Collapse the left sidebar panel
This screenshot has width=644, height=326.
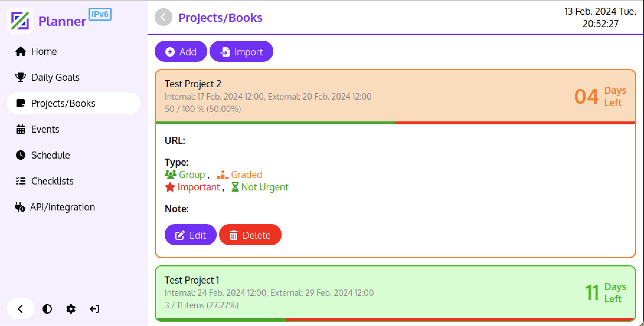[x=20, y=309]
